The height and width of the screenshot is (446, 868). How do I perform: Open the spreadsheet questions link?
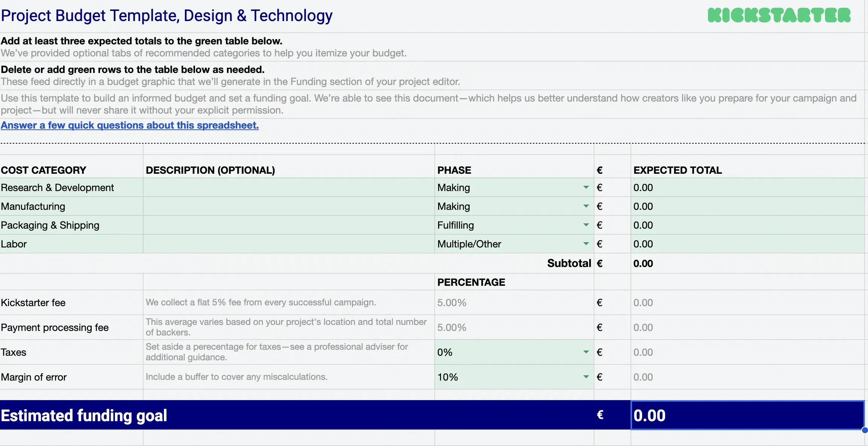click(130, 125)
